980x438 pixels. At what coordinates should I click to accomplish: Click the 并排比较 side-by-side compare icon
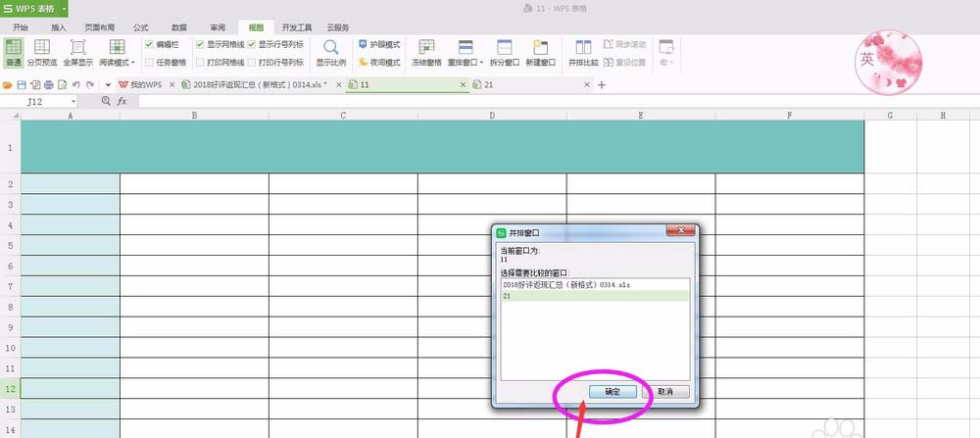click(x=583, y=53)
